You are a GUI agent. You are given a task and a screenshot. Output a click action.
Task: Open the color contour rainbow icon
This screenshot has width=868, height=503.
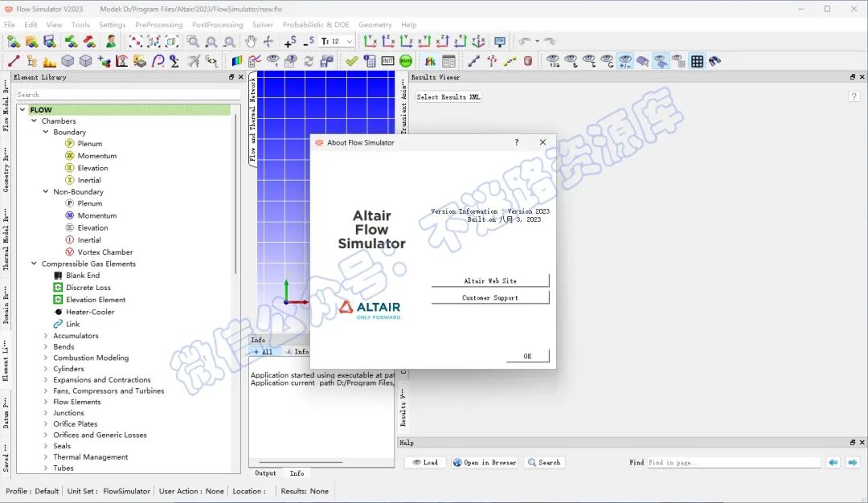237,61
